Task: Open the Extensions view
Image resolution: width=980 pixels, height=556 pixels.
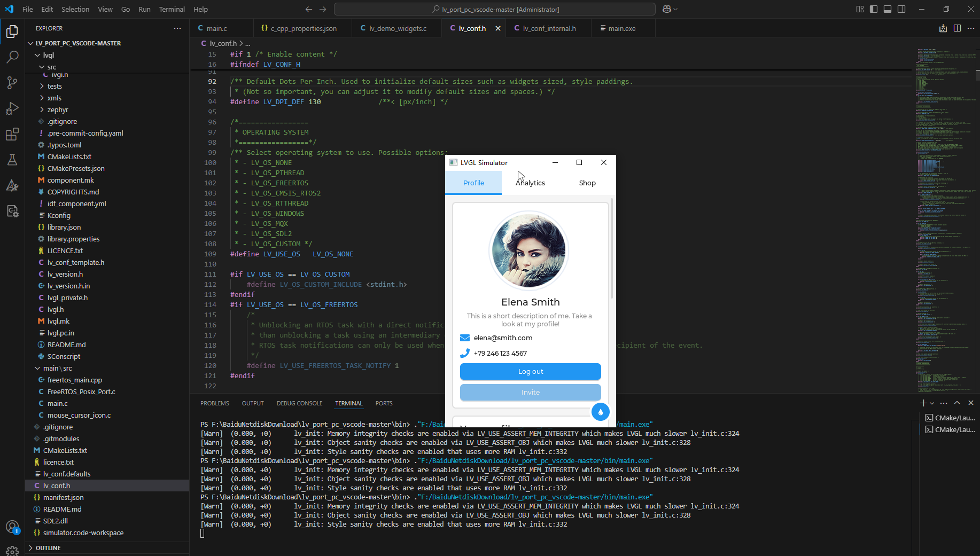Action: tap(12, 134)
